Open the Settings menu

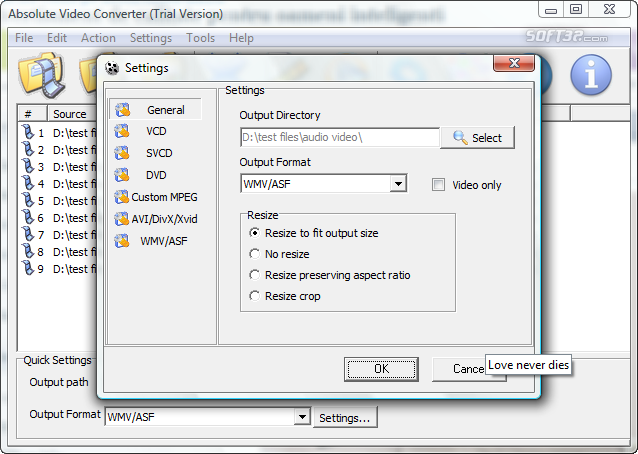pos(151,38)
